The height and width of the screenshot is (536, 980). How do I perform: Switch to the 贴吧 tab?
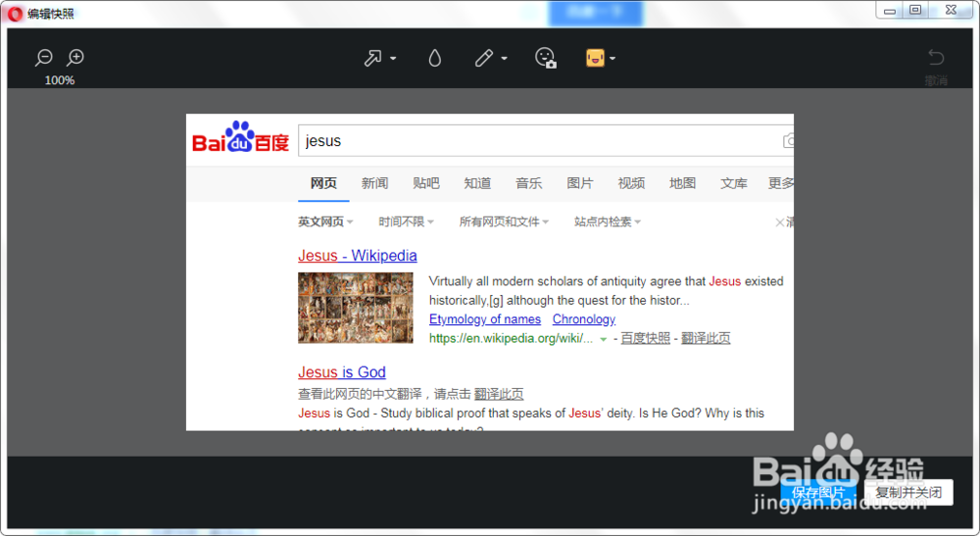[426, 183]
